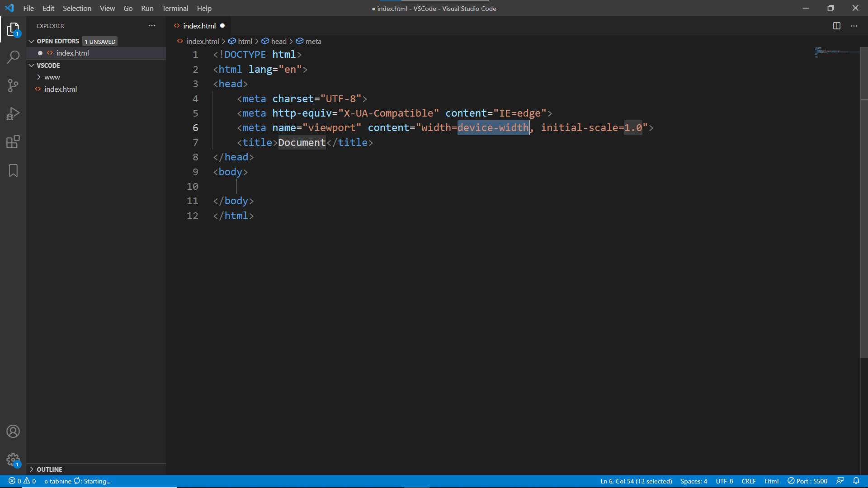Open the Run menu
The height and width of the screenshot is (488, 868).
[x=147, y=8]
